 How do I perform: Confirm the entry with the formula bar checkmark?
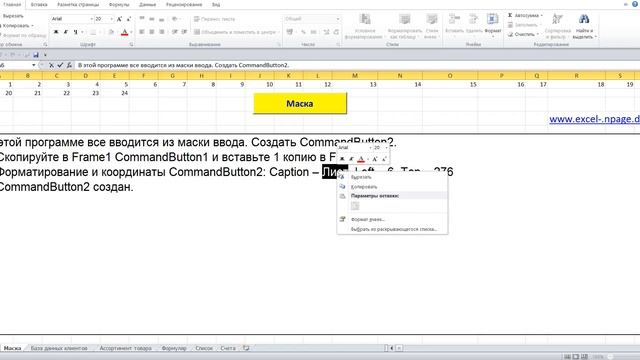click(60, 65)
